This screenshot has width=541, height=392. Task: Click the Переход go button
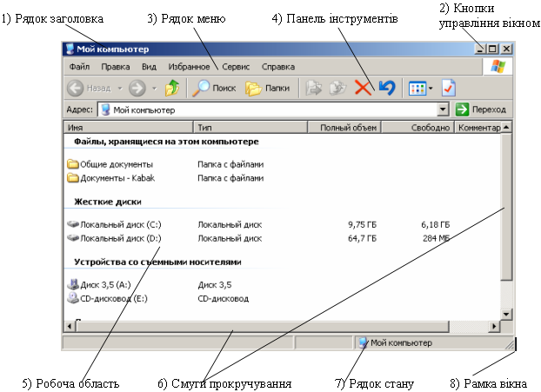[481, 110]
